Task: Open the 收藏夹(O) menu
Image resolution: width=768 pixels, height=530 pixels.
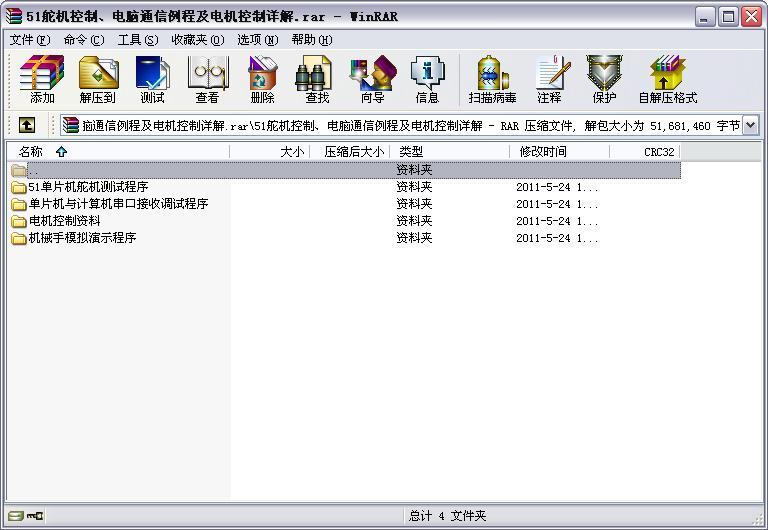Action: click(197, 40)
